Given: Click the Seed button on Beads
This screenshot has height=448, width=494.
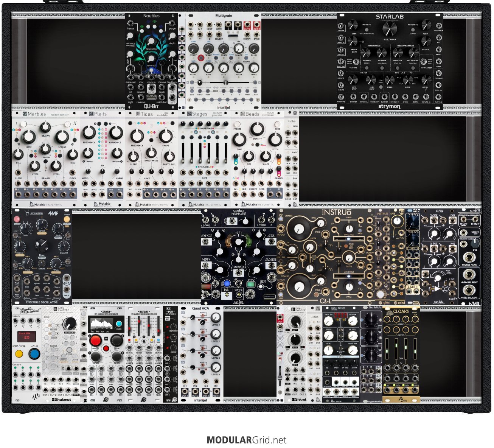Looking at the screenshot, I should coord(278,124).
